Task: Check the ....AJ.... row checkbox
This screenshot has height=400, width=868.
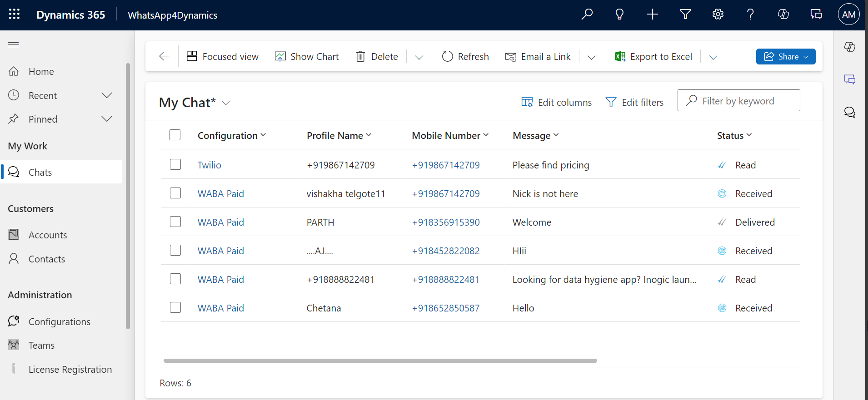Action: (175, 250)
